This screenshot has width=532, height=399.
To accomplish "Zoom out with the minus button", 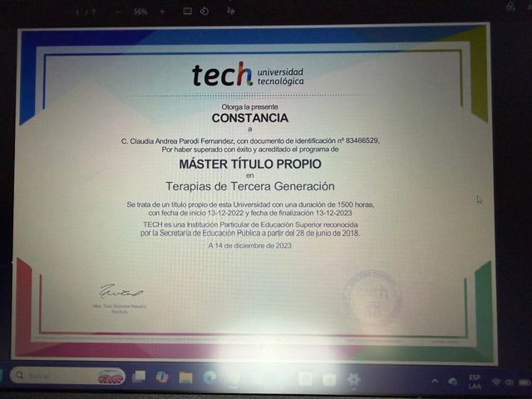I will (x=118, y=12).
